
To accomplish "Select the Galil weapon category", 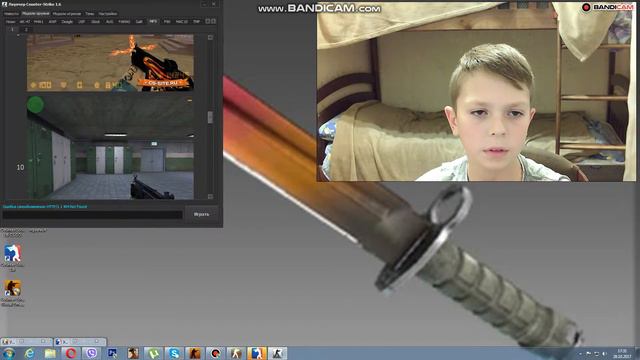I will coord(139,22).
